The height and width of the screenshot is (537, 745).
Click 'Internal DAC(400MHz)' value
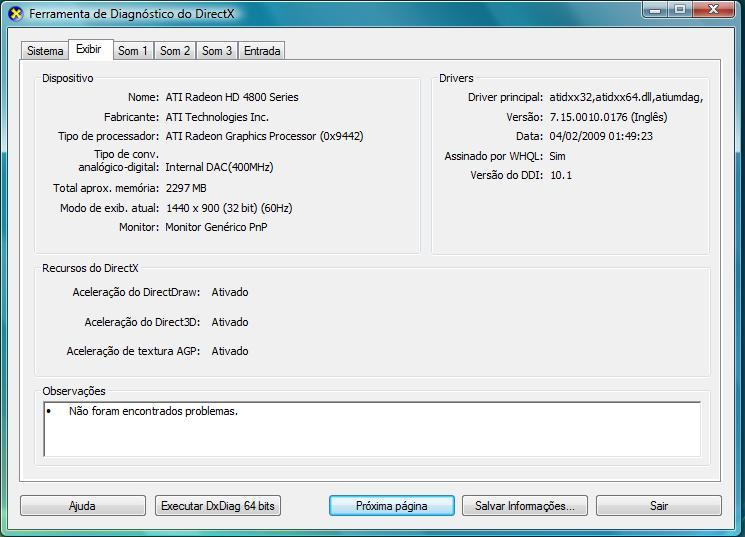tap(220, 167)
